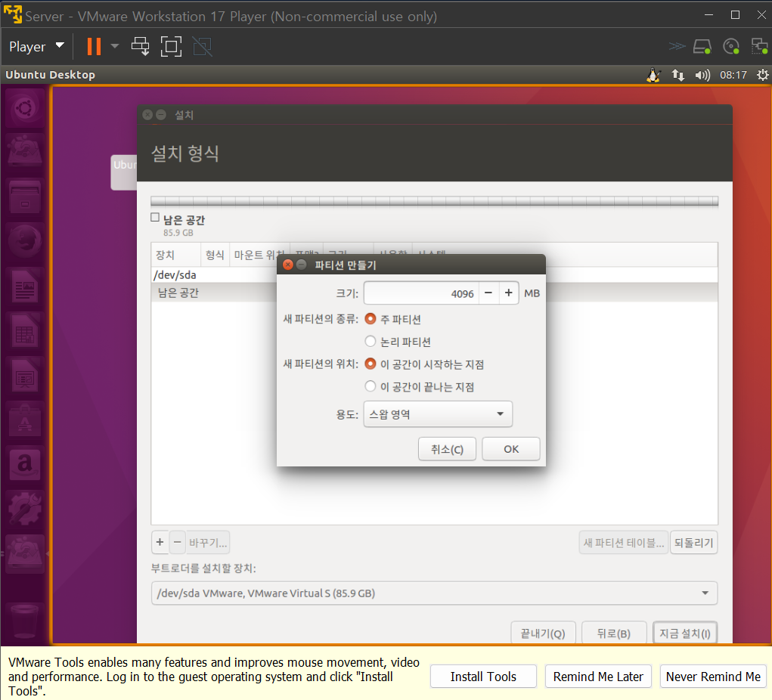Close the partition creation dialog
The width and height of the screenshot is (772, 700).
pos(288,265)
